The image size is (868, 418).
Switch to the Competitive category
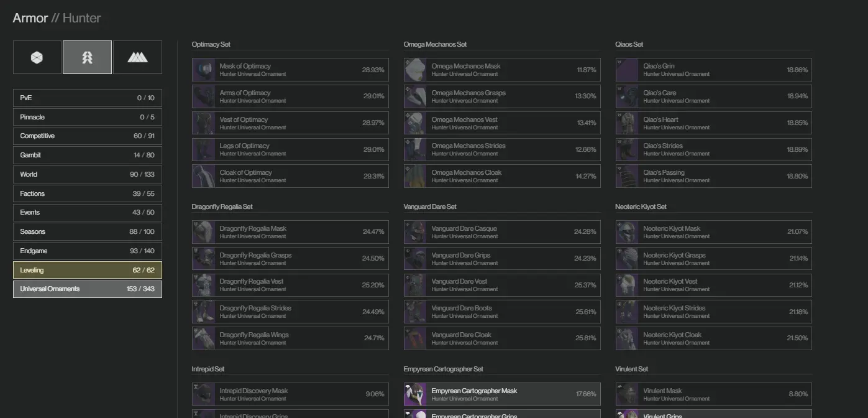tap(87, 136)
